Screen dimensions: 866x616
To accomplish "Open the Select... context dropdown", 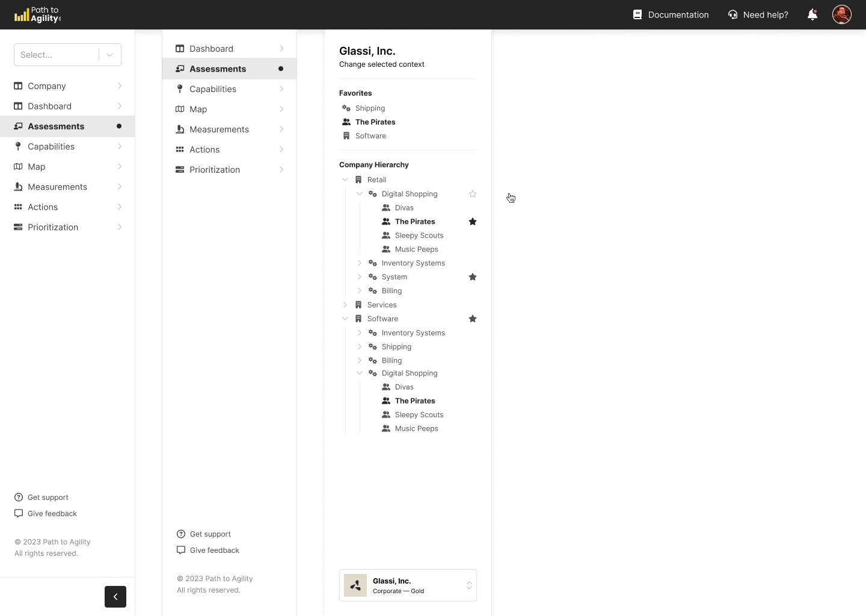I will tap(67, 55).
